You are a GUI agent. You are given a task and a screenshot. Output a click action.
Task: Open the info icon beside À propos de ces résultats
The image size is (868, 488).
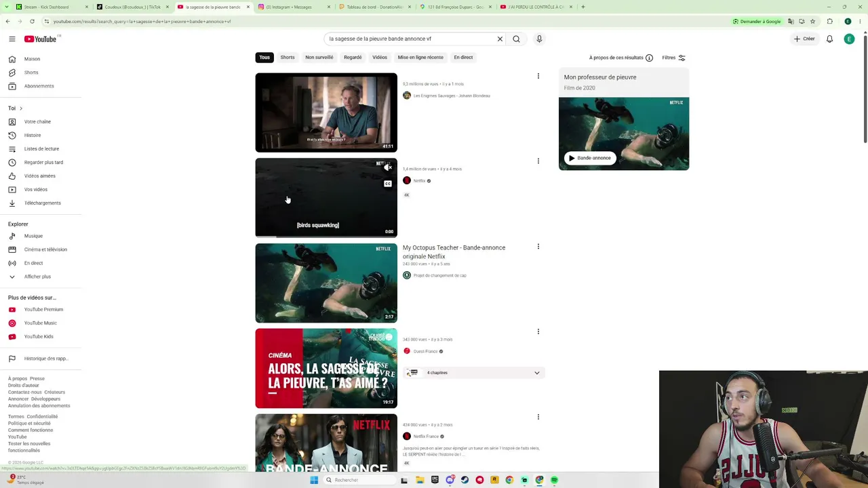649,58
